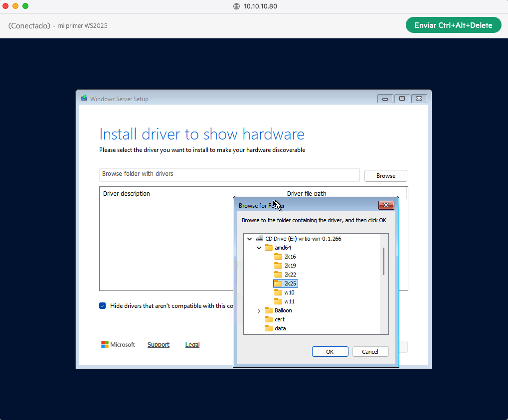
Task: Select the w10 folder icon
Action: pos(279,292)
